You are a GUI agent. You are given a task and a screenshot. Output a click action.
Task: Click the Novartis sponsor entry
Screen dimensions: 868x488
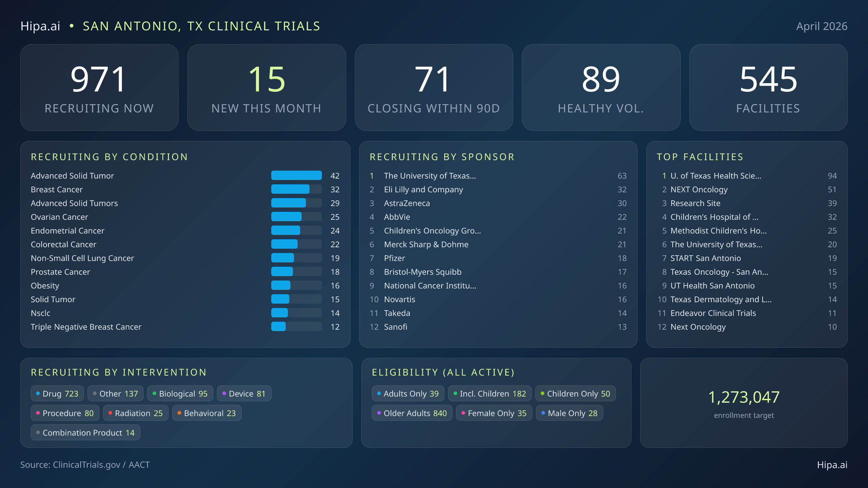498,299
